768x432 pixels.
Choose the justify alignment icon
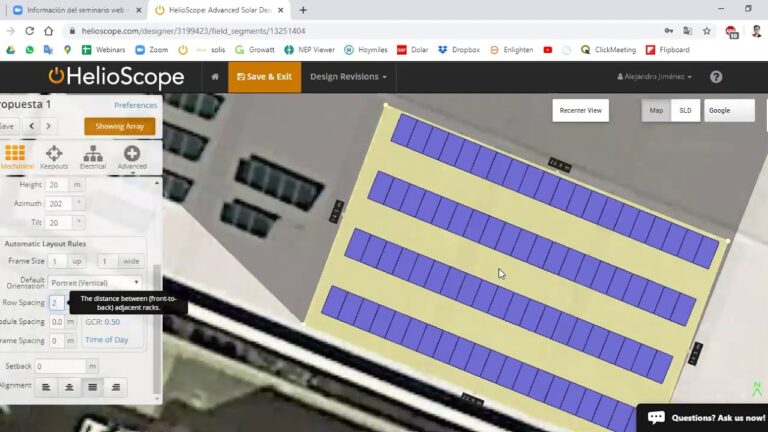pos(93,387)
